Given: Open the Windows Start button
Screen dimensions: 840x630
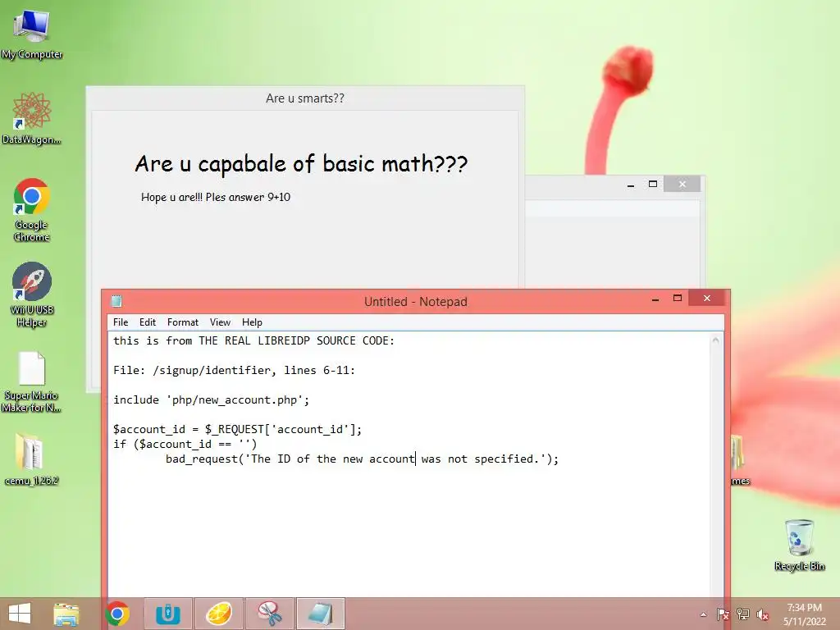Looking at the screenshot, I should pos(20,614).
